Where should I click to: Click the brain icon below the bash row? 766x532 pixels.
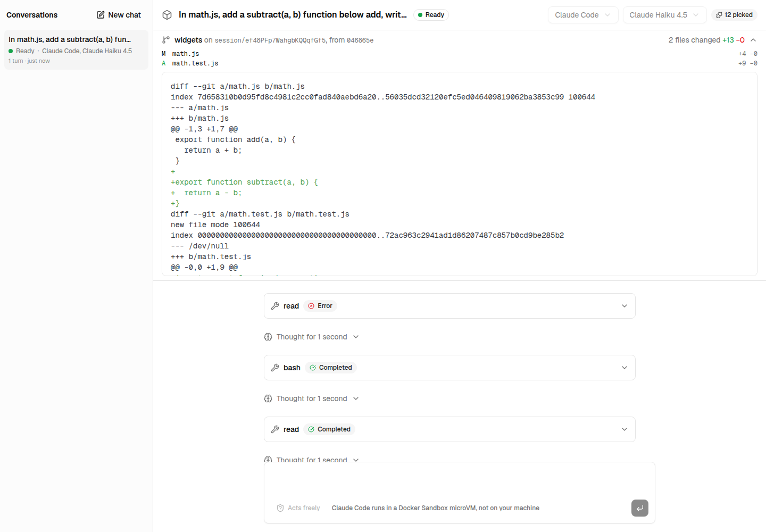coord(268,398)
